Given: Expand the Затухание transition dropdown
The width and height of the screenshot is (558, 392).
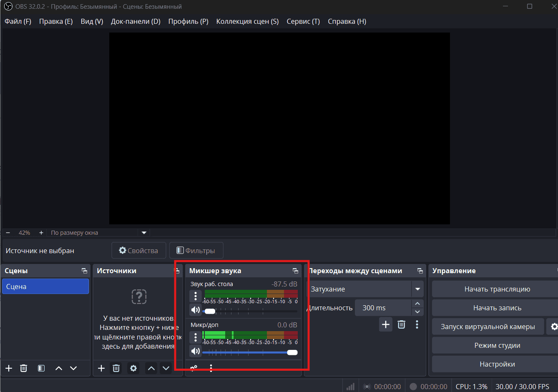Looking at the screenshot, I should click(x=417, y=289).
